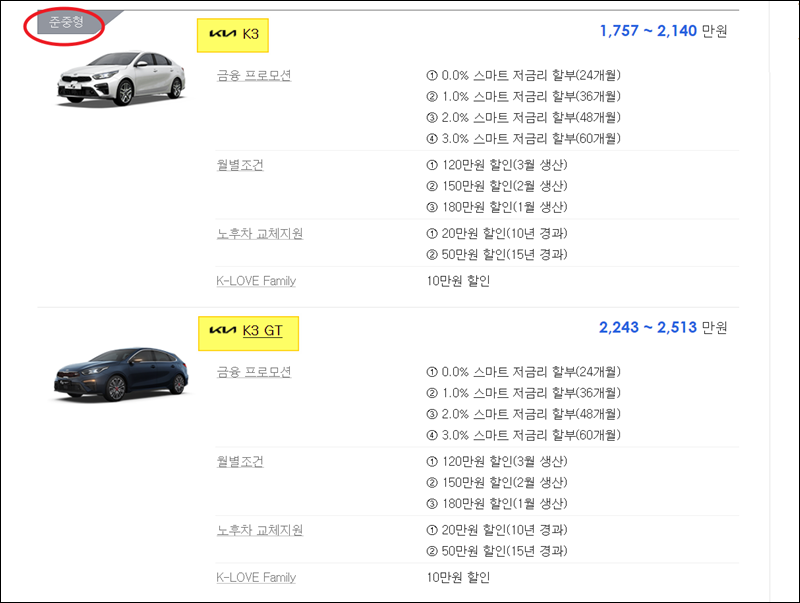Select the 준중형 category tag

tap(66, 22)
